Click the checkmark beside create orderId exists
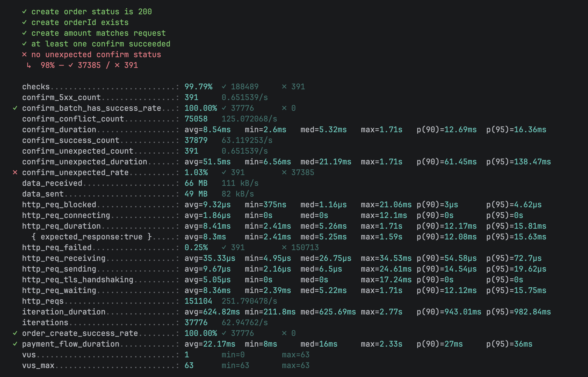Screen dimensions: 588x377 click(x=24, y=22)
